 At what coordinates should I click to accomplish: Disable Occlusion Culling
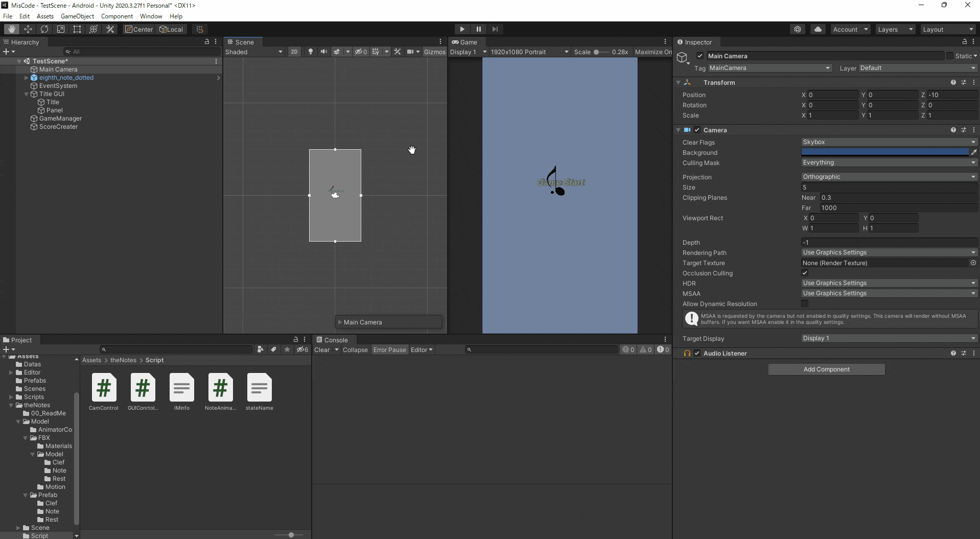(805, 273)
